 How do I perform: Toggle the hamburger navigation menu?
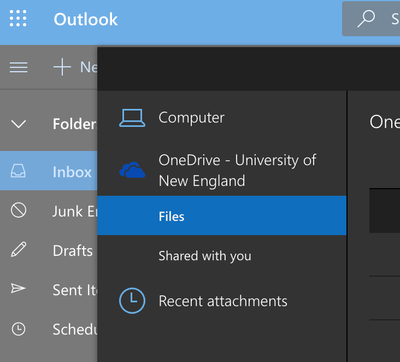tap(19, 67)
